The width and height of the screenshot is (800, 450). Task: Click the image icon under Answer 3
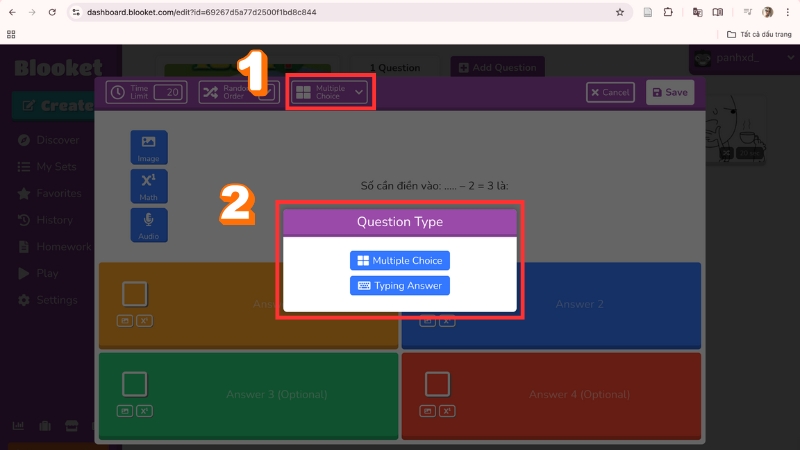point(125,411)
